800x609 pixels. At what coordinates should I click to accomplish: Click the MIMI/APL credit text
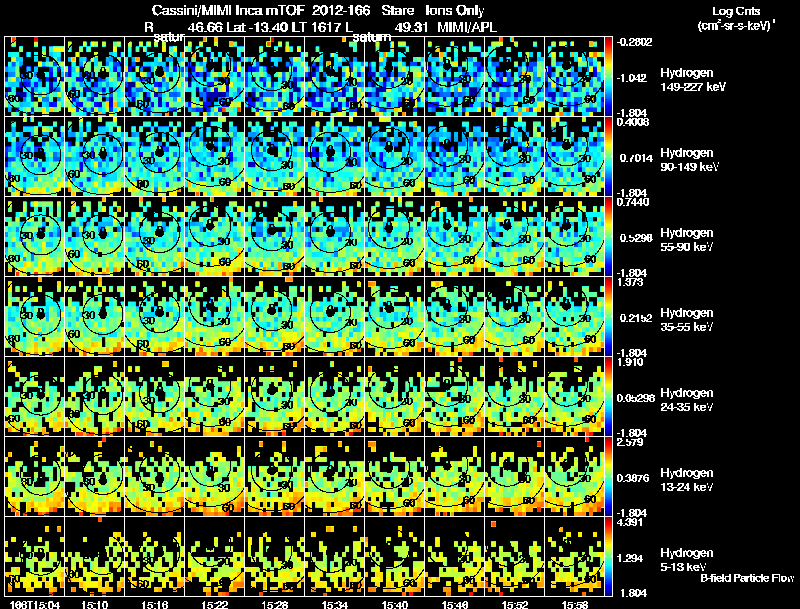467,28
